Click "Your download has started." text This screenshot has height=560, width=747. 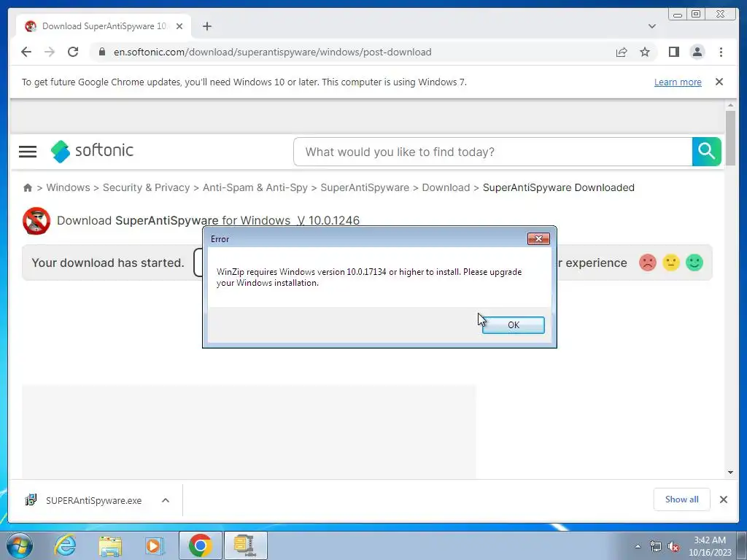[x=108, y=262]
